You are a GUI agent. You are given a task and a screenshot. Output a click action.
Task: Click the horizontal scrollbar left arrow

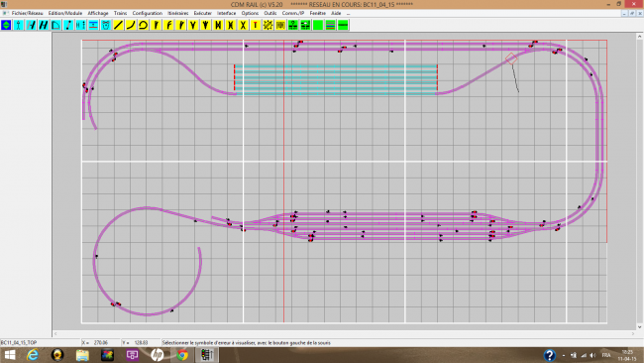point(55,334)
